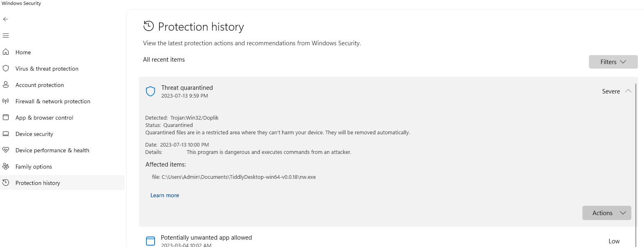The height and width of the screenshot is (247, 644).
Task: Click the blue shield beside Threat quarantined
Action: point(150,91)
